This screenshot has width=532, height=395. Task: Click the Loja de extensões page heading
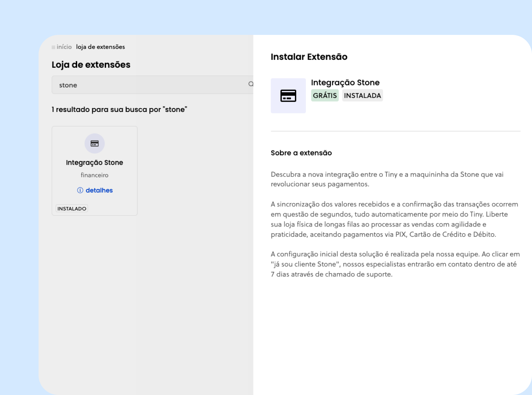tap(91, 65)
